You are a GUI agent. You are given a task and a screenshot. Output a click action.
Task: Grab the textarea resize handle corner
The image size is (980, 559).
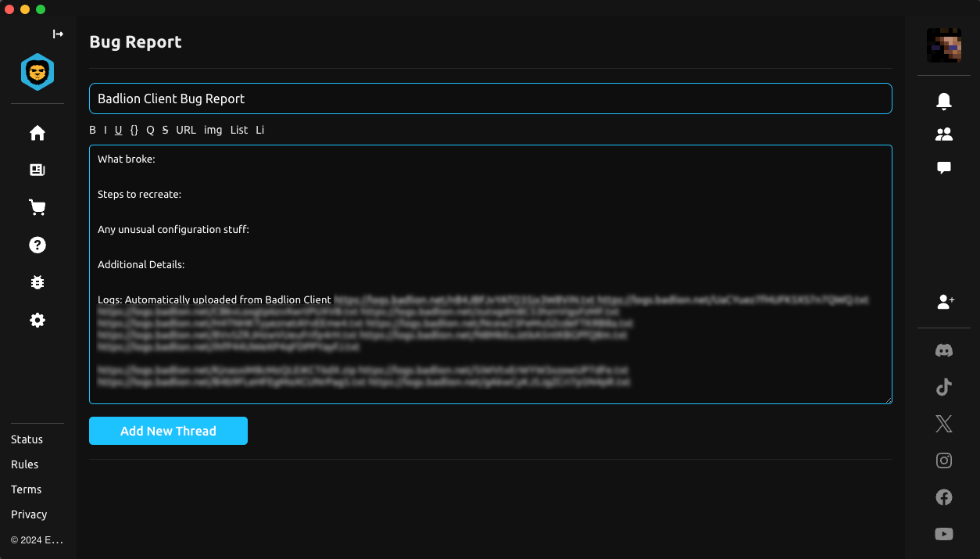[x=888, y=400]
